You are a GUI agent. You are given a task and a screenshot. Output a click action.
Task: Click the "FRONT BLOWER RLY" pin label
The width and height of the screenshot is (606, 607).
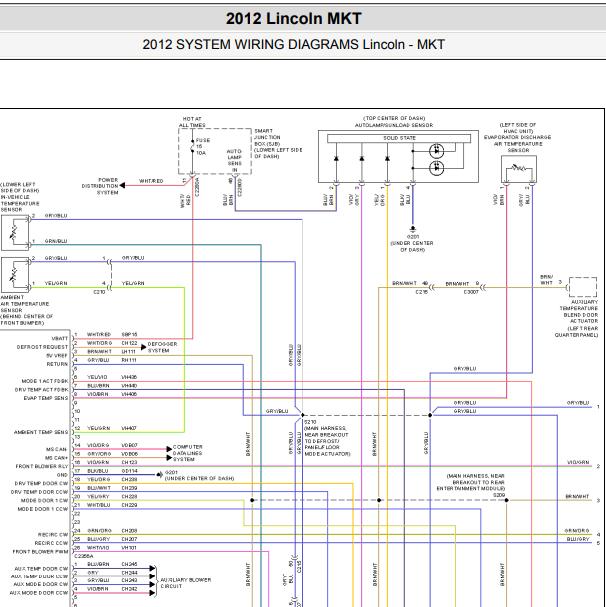pos(42,466)
